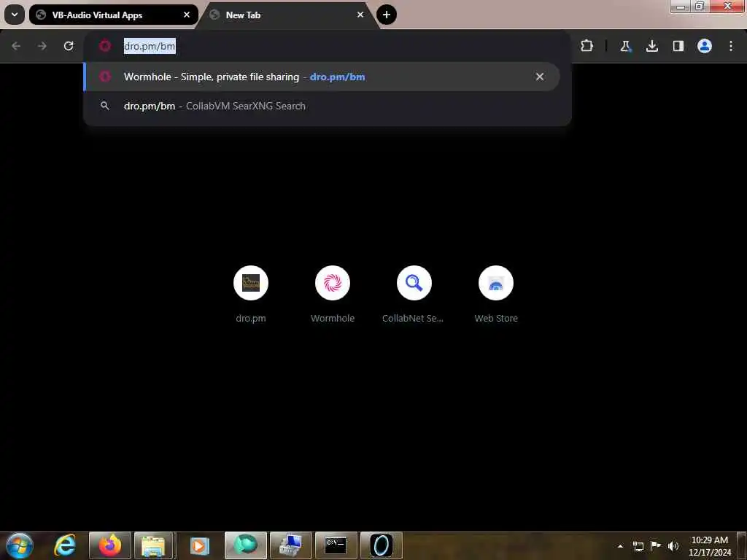
Task: Click the search magnifier icon in suggestion
Action: pos(105,106)
